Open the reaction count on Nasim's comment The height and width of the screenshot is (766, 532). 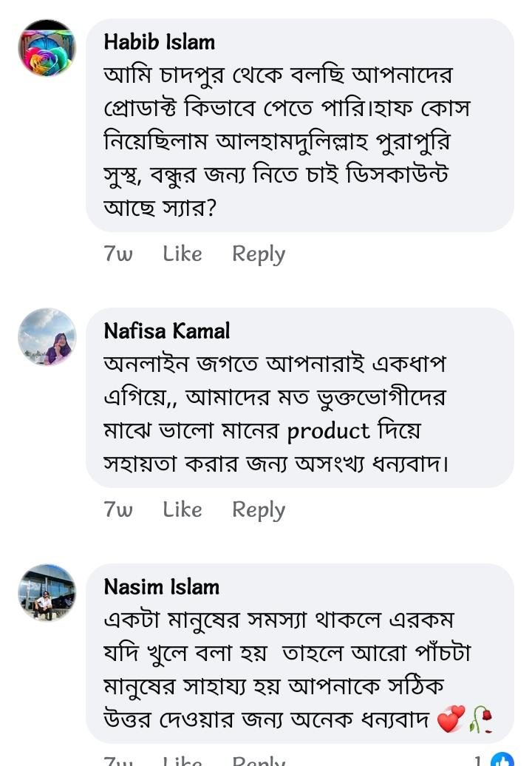478,761
